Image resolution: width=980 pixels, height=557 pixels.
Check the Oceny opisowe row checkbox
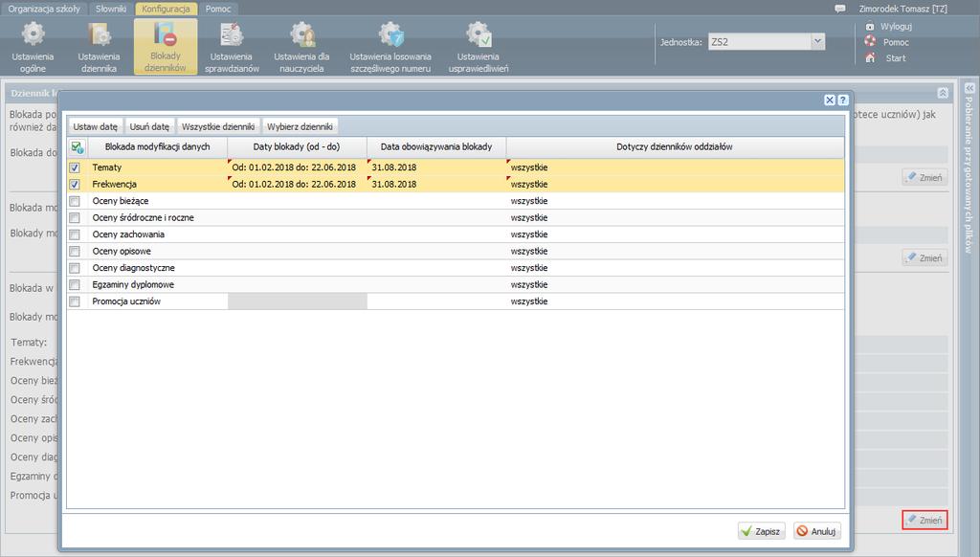(75, 252)
